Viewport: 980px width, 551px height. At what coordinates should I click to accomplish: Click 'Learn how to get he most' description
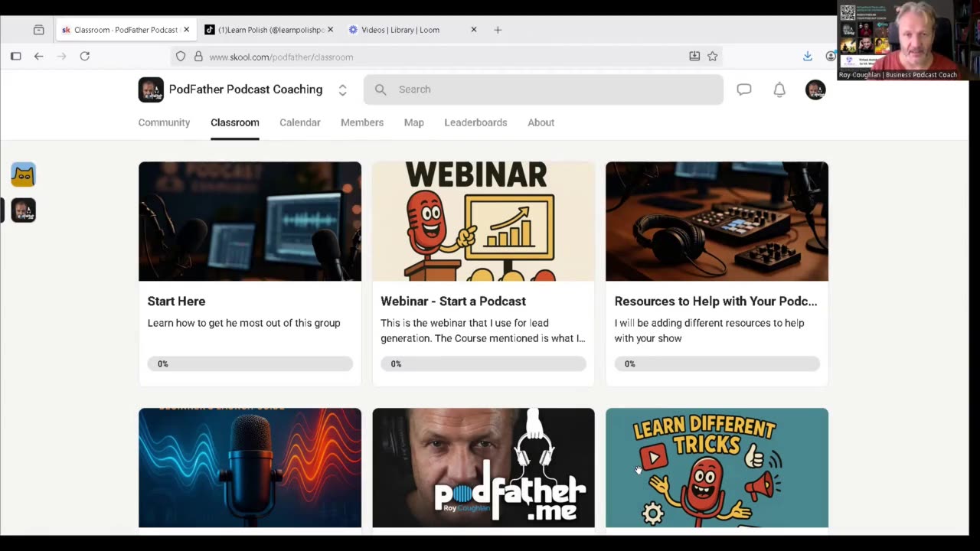click(243, 323)
